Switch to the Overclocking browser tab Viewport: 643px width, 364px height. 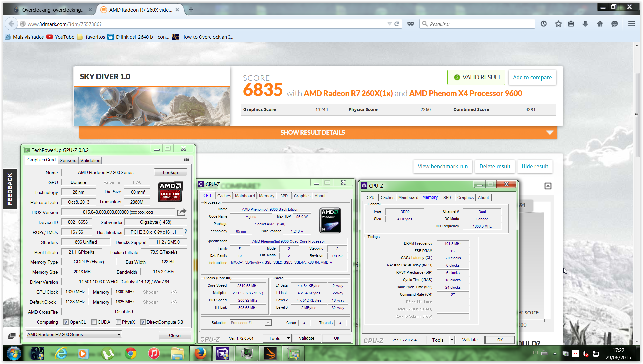[x=53, y=10]
